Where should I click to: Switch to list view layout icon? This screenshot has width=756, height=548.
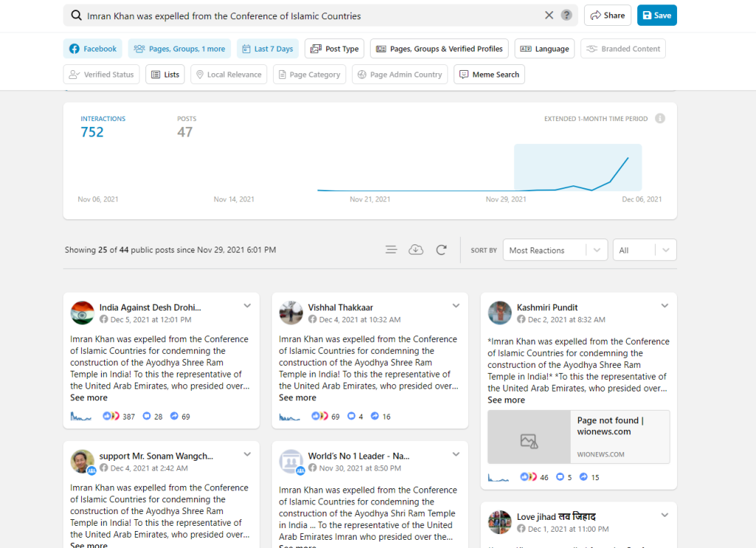391,250
